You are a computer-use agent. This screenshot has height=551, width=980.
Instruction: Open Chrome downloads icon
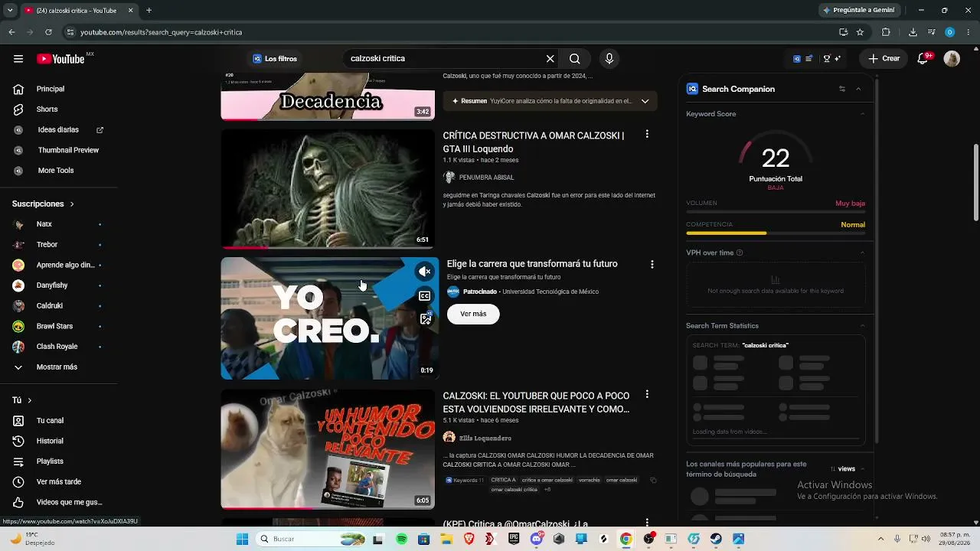[913, 32]
